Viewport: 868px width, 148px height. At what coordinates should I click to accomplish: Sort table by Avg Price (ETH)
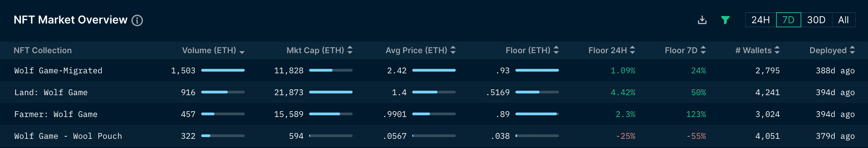(453, 50)
